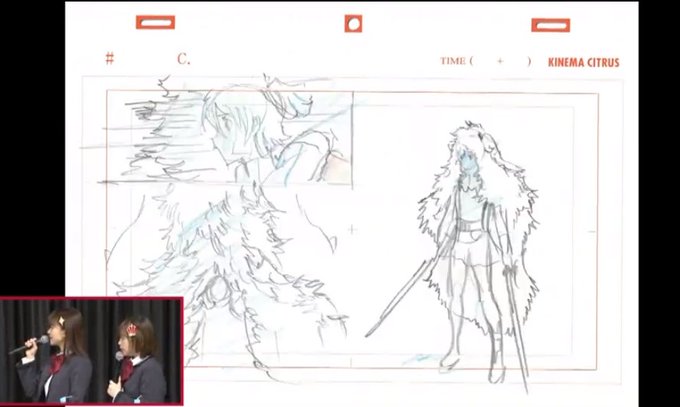
Task: Click the TIME ( + ) field label
Action: [x=486, y=61]
